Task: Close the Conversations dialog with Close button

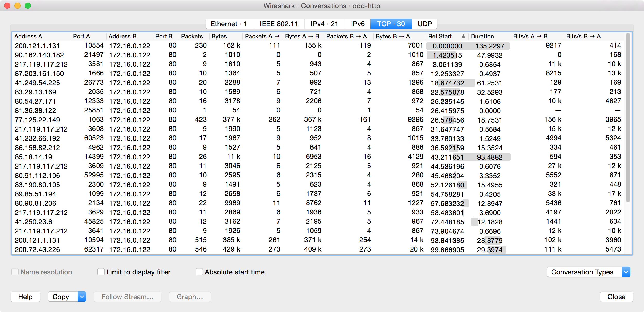Action: tap(616, 297)
